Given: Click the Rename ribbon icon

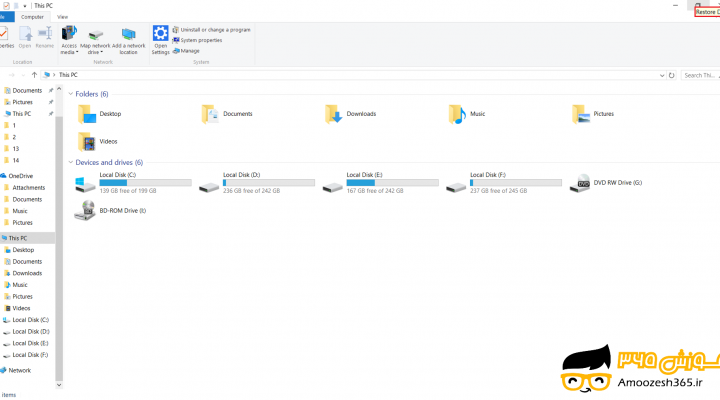Looking at the screenshot, I should (45, 34).
